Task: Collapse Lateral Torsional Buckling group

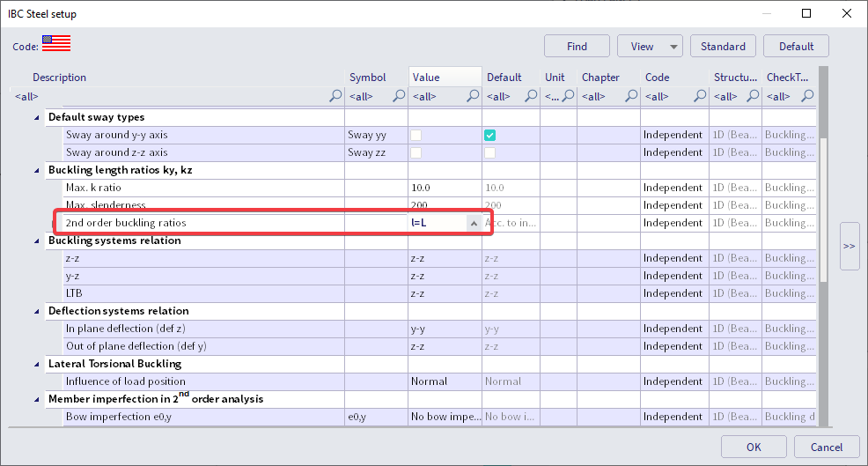Action: pos(37,365)
